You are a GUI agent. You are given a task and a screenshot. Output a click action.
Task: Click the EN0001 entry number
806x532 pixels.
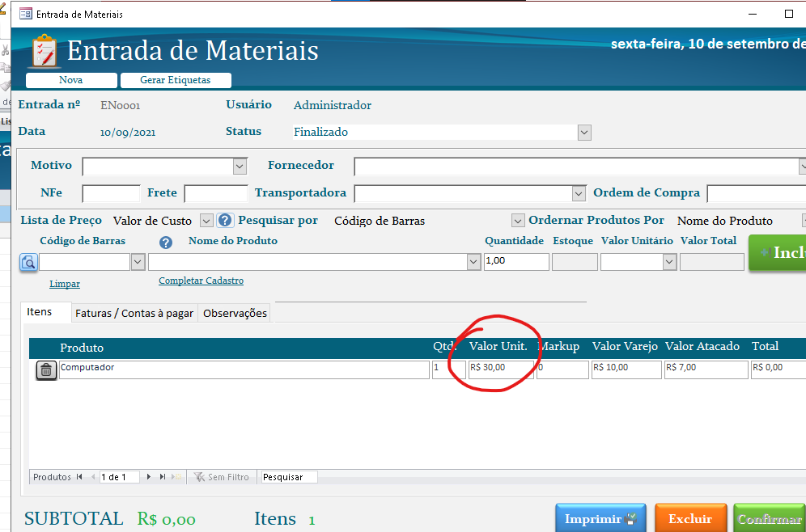121,105
